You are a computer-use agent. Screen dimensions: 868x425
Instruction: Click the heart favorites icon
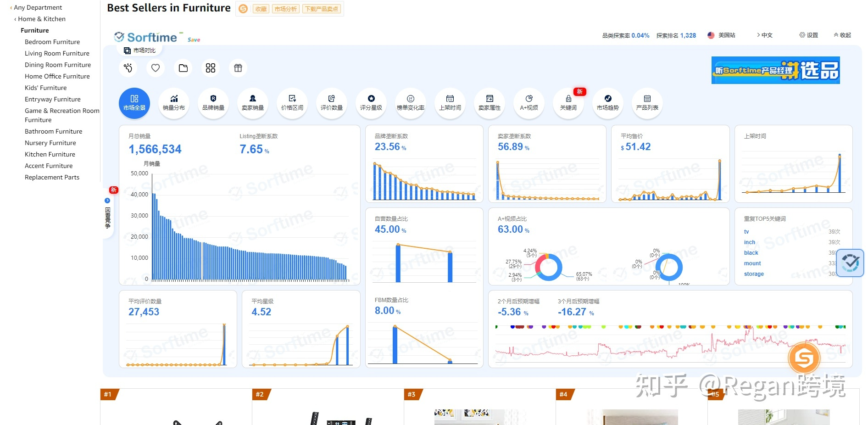click(156, 68)
